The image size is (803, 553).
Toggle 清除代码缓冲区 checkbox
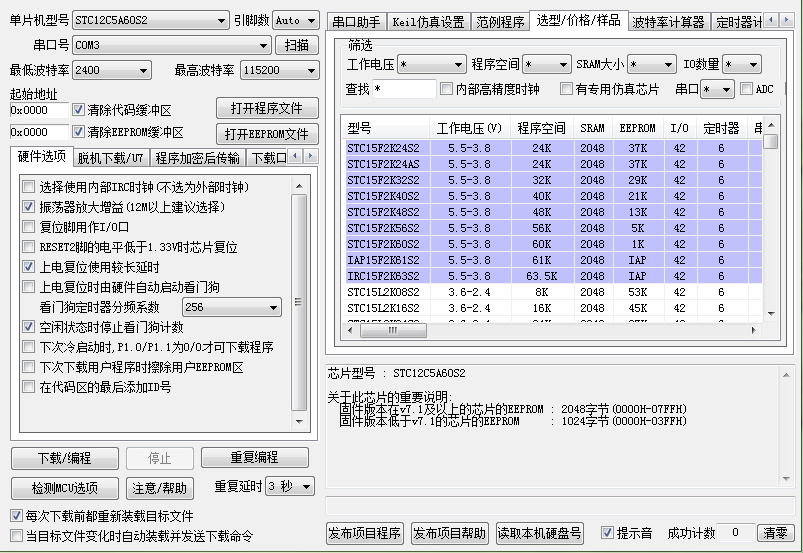point(78,110)
